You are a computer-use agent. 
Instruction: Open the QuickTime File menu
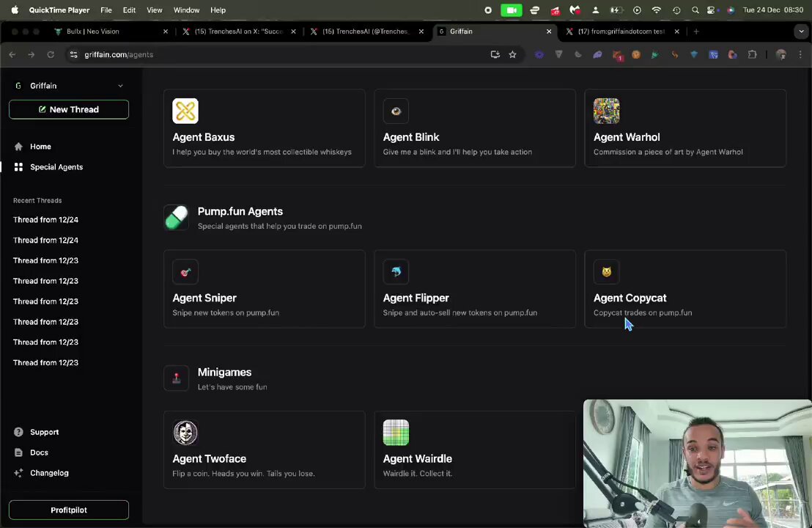pos(106,10)
